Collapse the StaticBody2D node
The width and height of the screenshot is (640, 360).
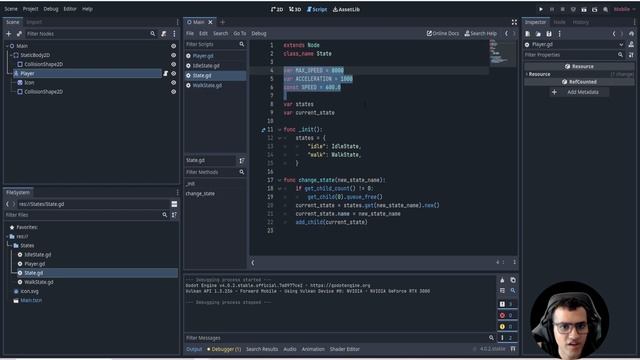[11, 55]
